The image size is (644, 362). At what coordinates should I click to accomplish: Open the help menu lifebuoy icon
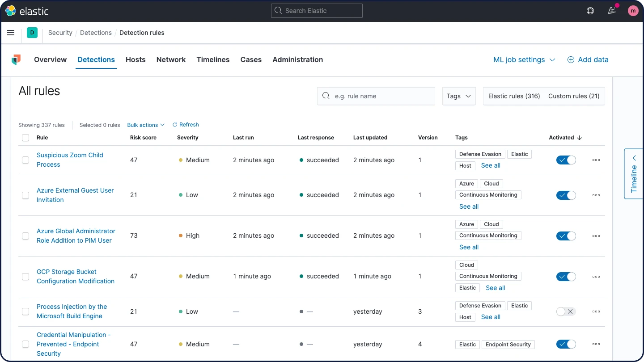click(590, 11)
